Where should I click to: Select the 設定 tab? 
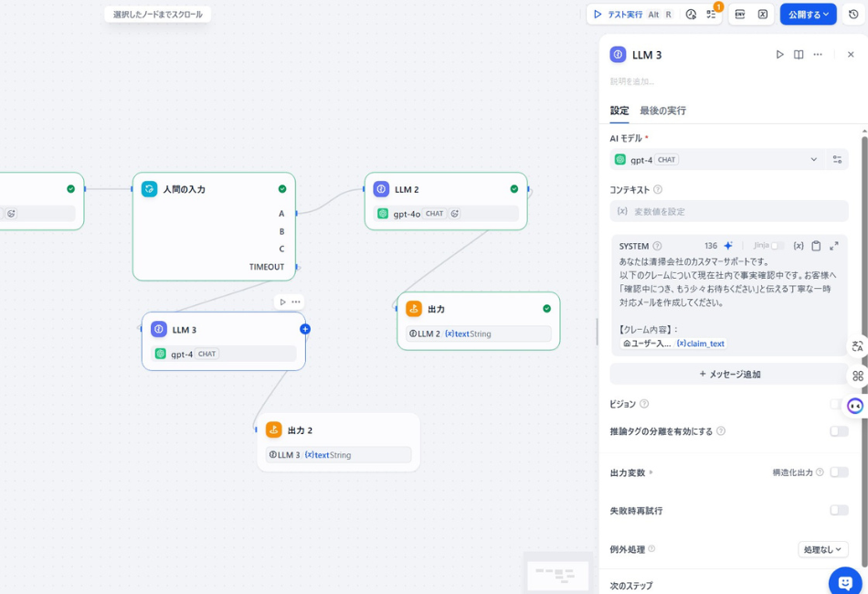(x=619, y=110)
